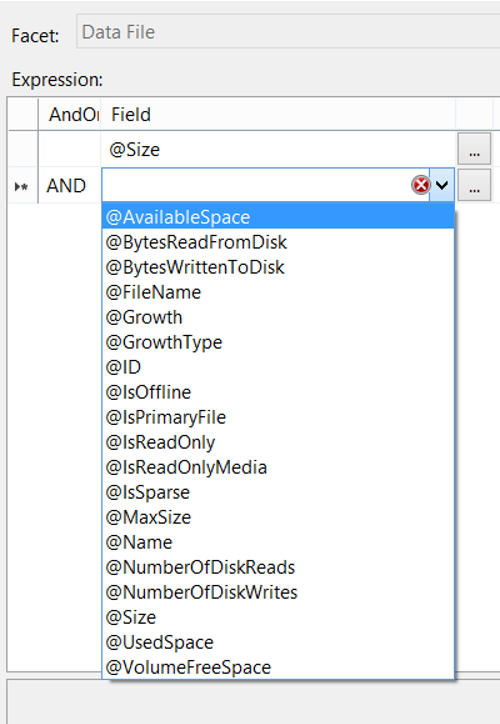Click the red error icon in Field box
This screenshot has width=500, height=724.
[x=421, y=185]
